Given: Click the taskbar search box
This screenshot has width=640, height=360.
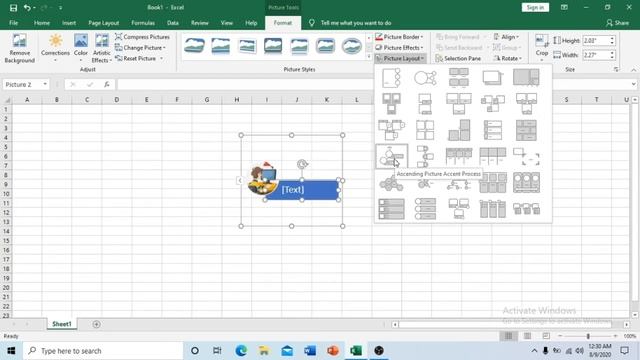Looking at the screenshot, I should [103, 351].
